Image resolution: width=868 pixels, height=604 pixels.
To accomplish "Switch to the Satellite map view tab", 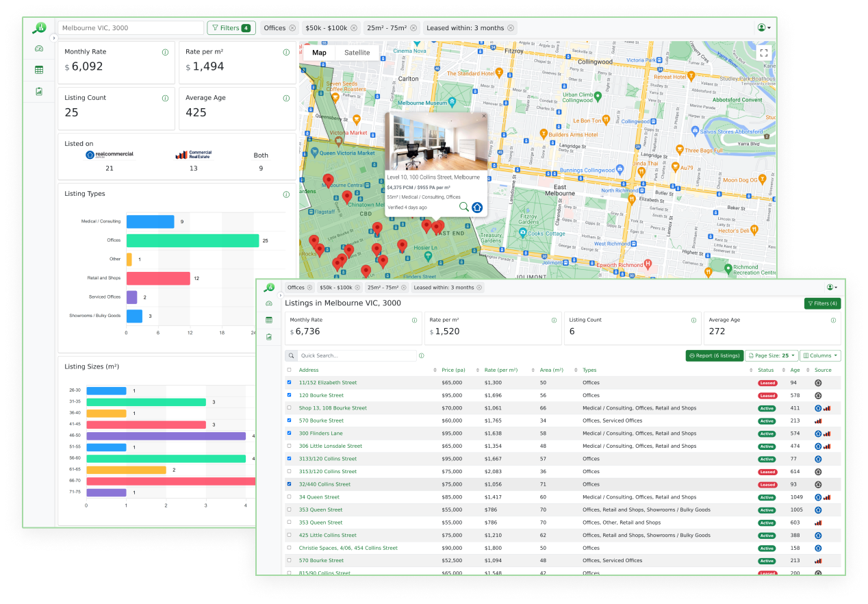I will pos(359,52).
